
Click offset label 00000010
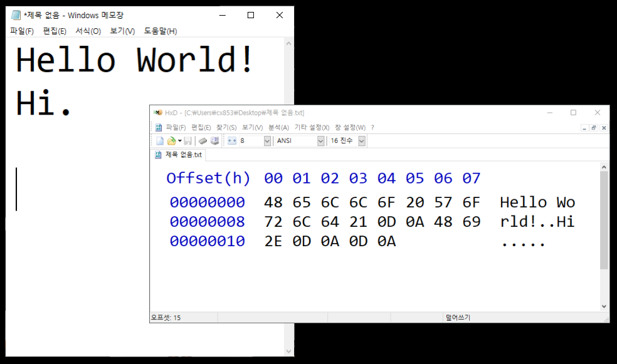[x=208, y=241]
